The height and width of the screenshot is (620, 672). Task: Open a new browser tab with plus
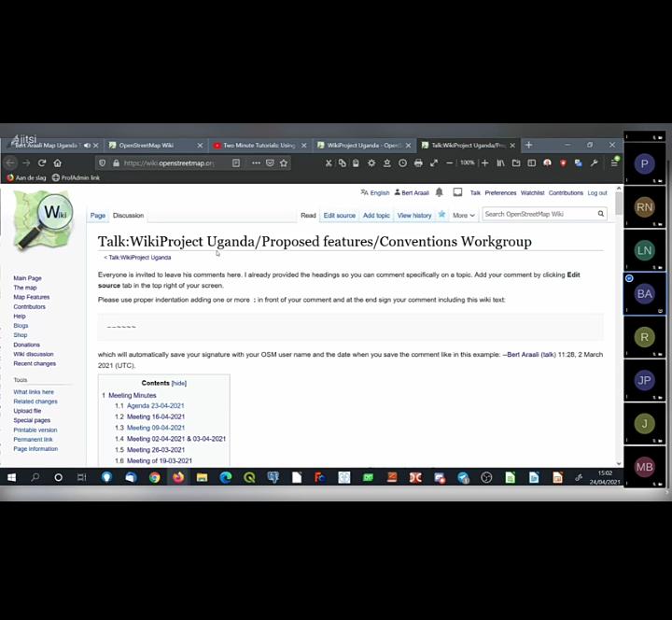click(529, 145)
